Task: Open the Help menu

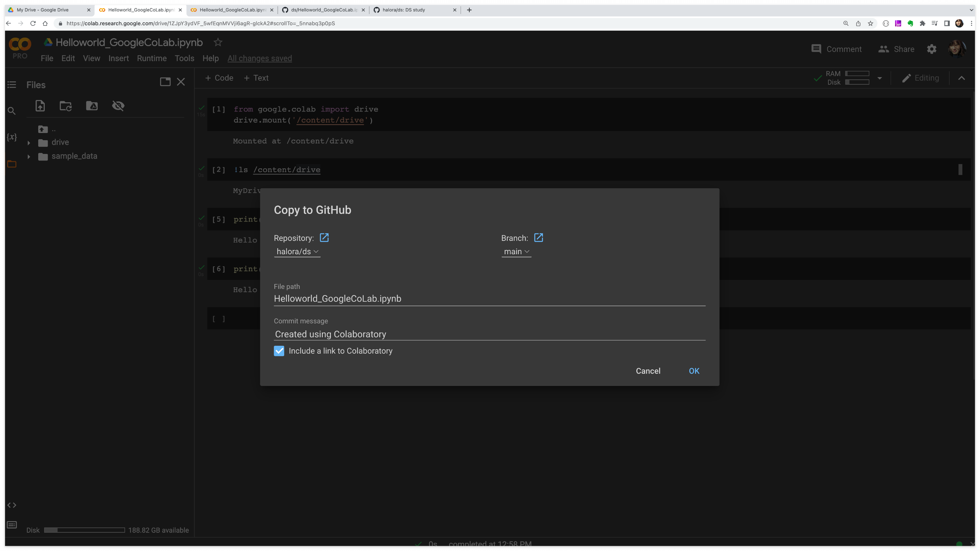Action: pyautogui.click(x=210, y=58)
